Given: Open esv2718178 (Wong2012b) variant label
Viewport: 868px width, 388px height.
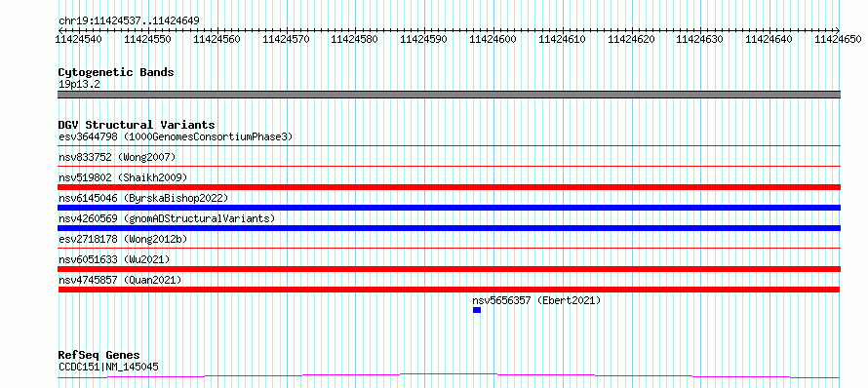Looking at the screenshot, I should point(123,239).
